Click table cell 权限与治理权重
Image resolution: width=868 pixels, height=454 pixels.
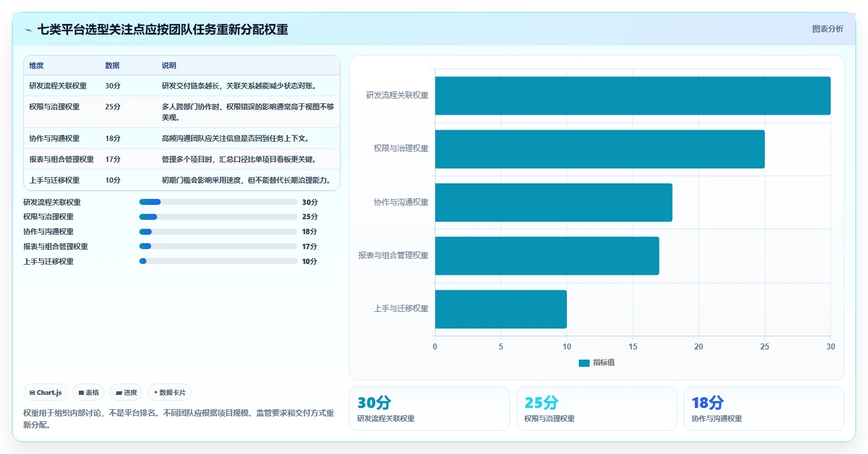[54, 107]
